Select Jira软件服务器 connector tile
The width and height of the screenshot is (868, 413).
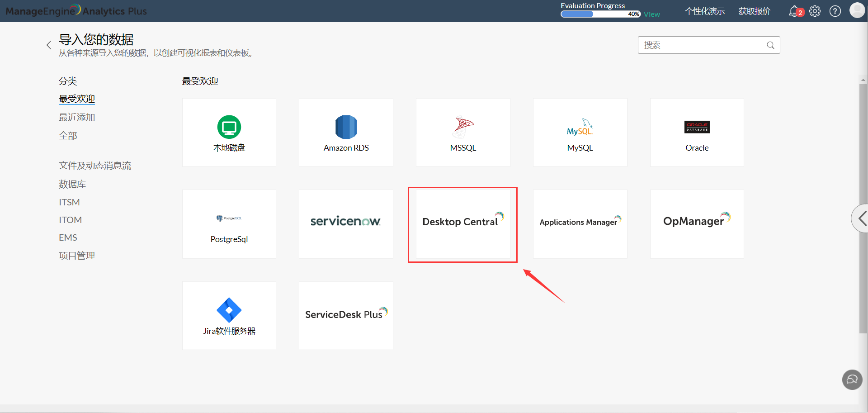(229, 315)
